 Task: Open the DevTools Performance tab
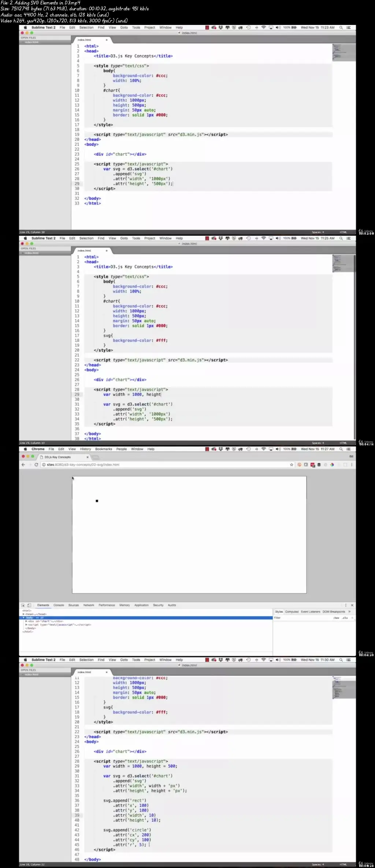click(107, 605)
